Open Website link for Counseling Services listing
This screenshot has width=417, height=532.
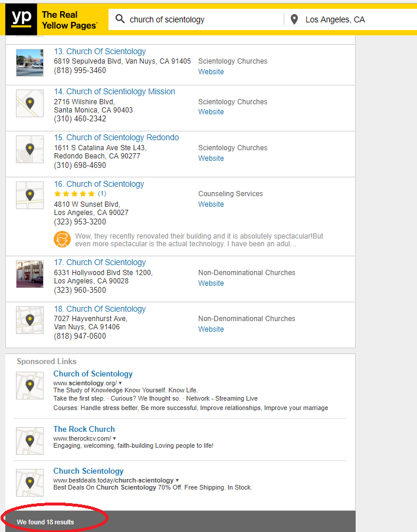click(211, 204)
